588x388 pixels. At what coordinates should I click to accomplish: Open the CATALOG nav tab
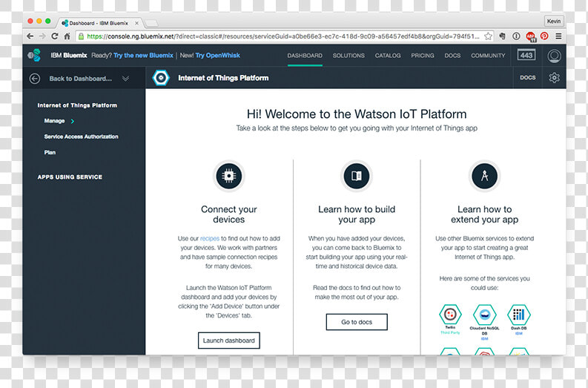click(x=388, y=56)
